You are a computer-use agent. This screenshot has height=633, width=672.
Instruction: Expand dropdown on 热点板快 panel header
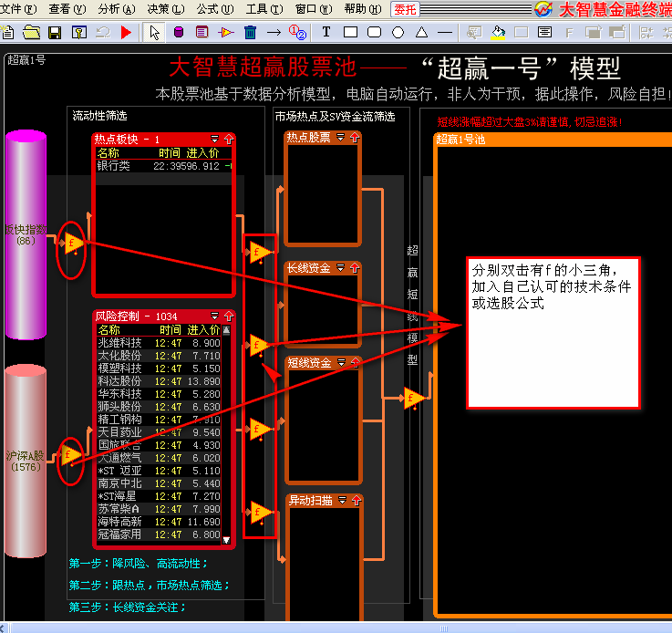point(214,139)
